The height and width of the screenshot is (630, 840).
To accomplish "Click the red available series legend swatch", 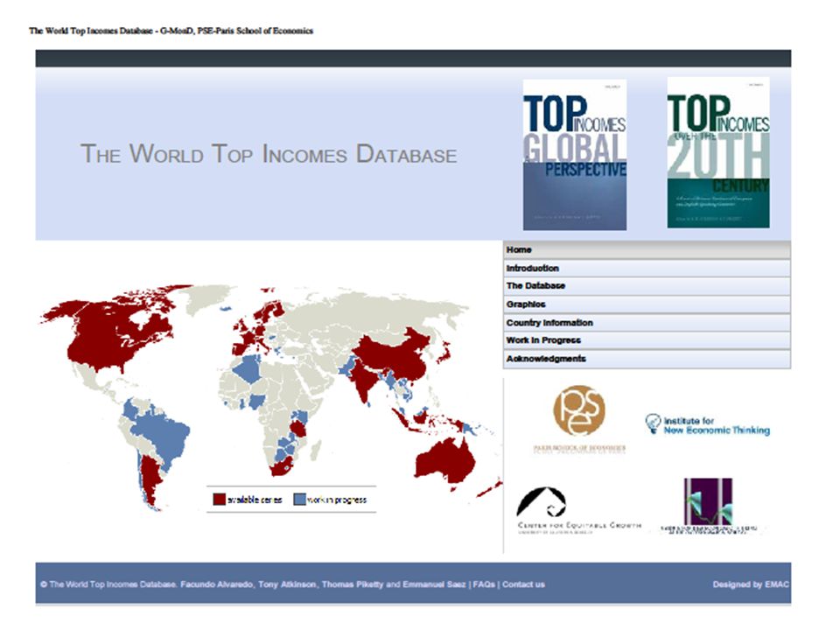I will [x=219, y=500].
